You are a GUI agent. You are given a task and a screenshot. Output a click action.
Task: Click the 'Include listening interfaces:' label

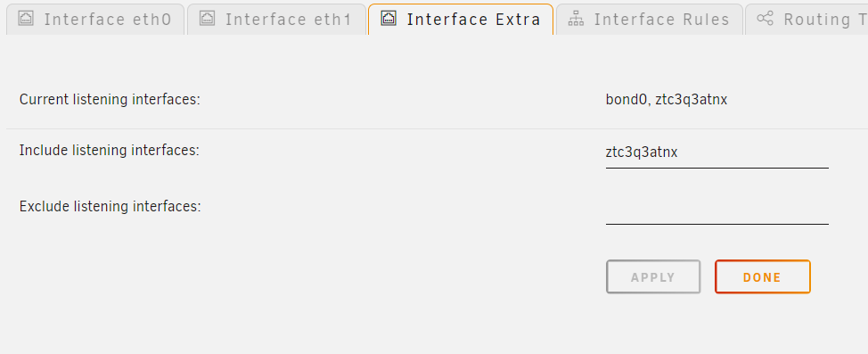click(x=109, y=150)
